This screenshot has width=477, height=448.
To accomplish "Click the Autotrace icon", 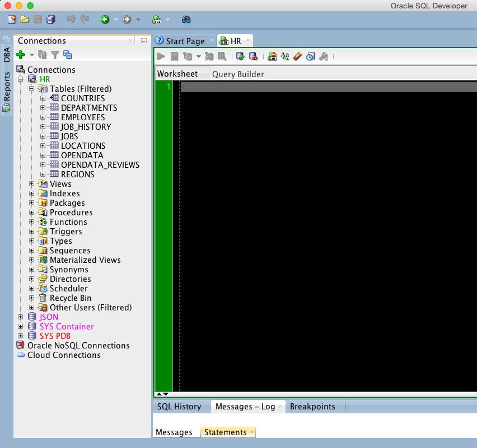I will click(209, 56).
